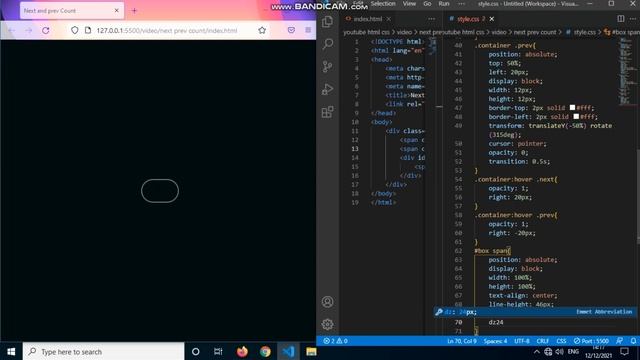Open the Selection menu

tap(383, 4)
